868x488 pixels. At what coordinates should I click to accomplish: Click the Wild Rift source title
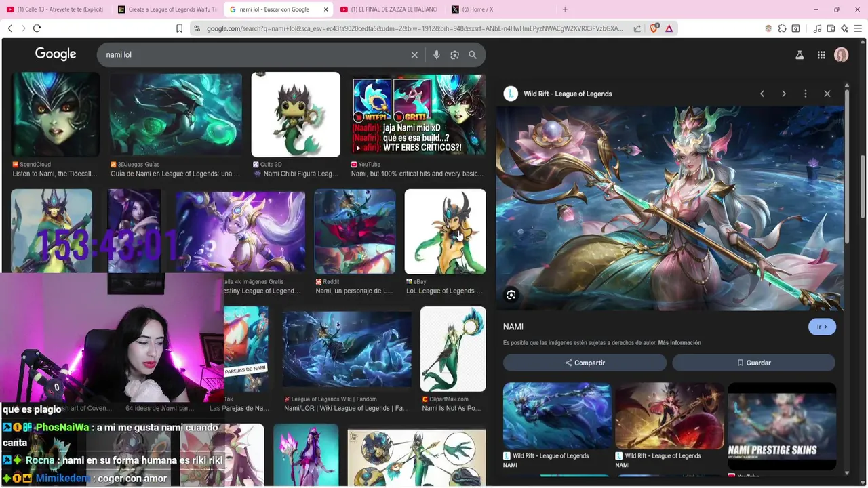(568, 94)
